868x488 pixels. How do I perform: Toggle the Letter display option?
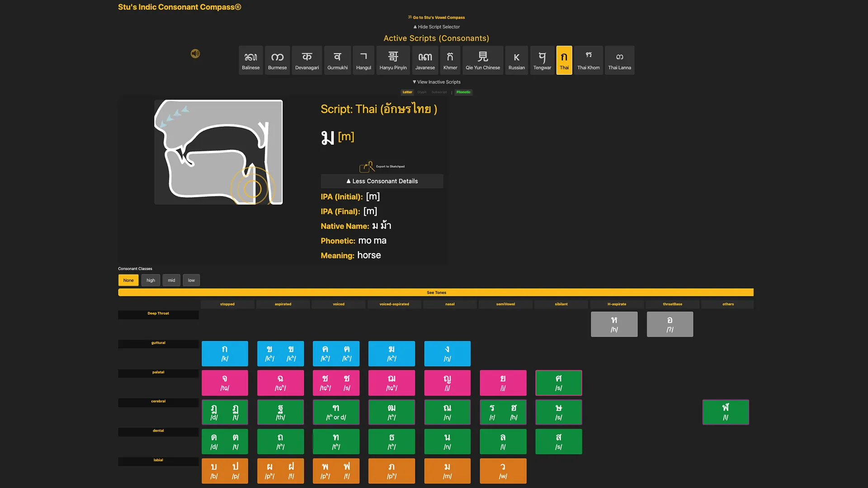[x=407, y=92]
